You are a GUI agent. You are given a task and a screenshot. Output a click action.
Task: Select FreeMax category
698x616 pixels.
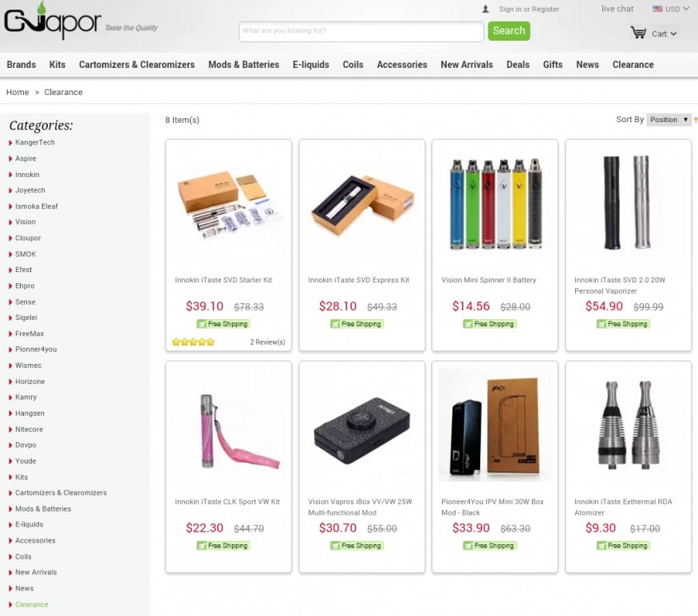tap(30, 334)
